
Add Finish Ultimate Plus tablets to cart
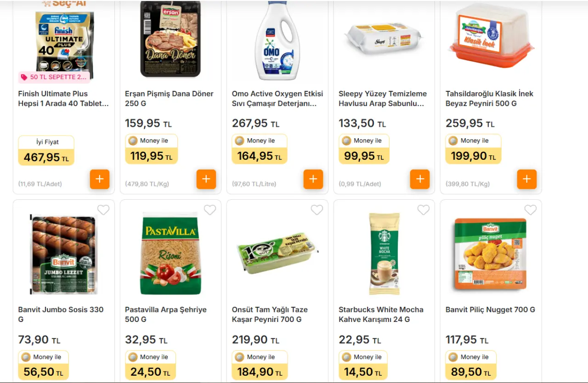tap(100, 179)
